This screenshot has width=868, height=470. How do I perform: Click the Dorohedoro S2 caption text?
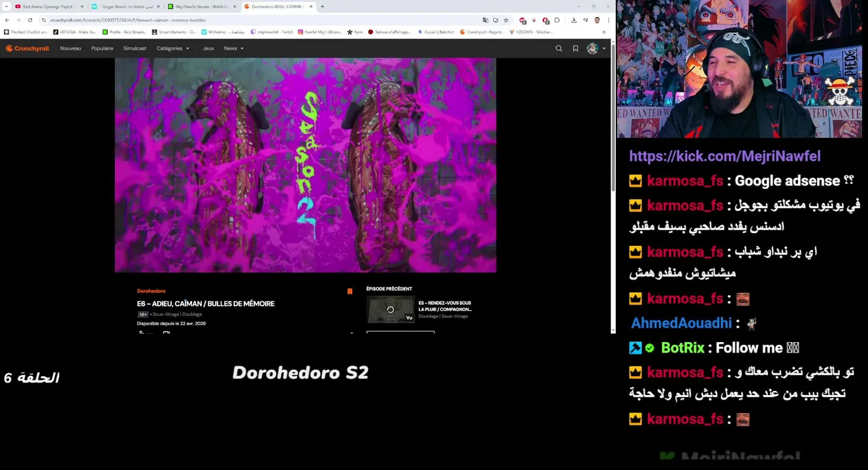(x=300, y=373)
